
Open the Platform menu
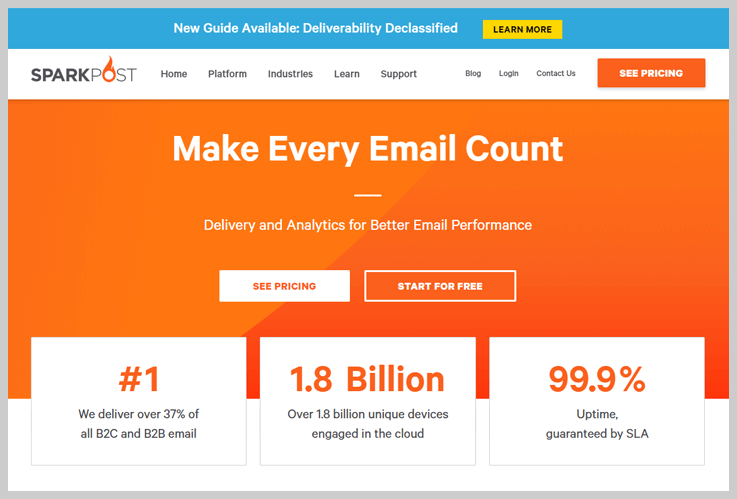pyautogui.click(x=227, y=74)
